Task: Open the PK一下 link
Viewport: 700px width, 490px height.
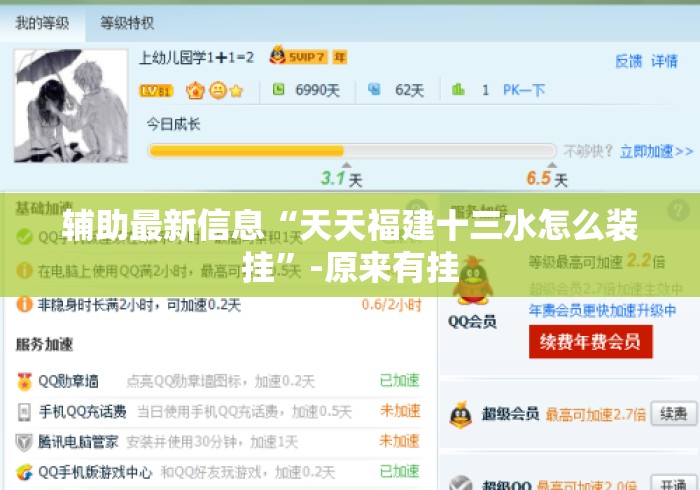Action: (x=524, y=90)
